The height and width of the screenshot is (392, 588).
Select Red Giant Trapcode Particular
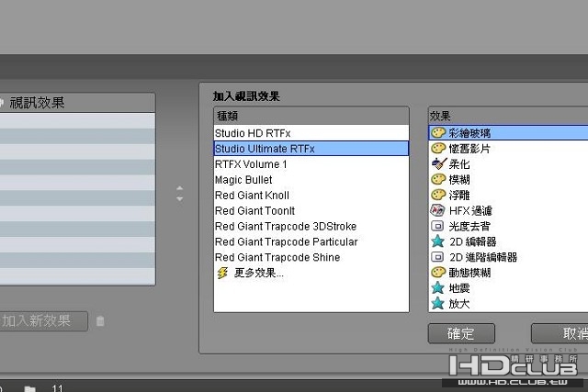coord(311,241)
